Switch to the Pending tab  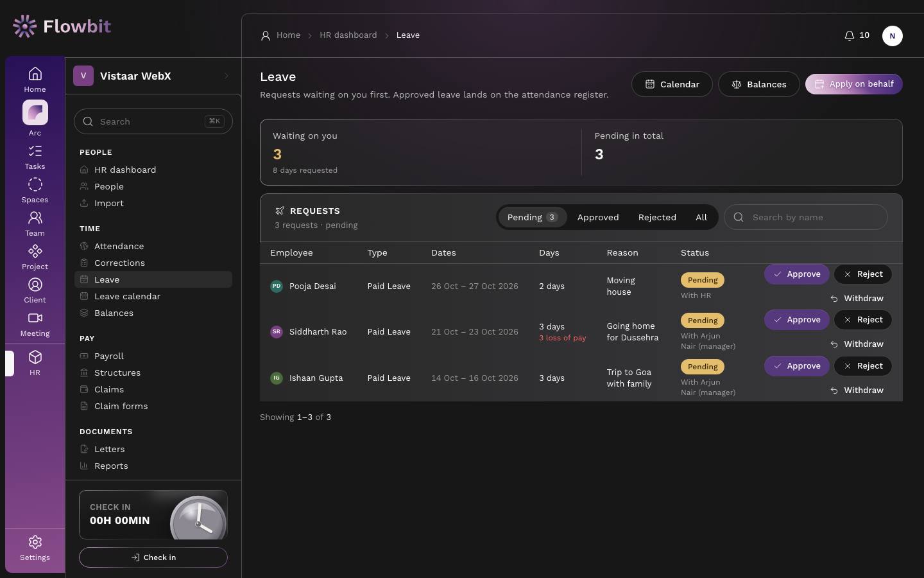coord(532,217)
